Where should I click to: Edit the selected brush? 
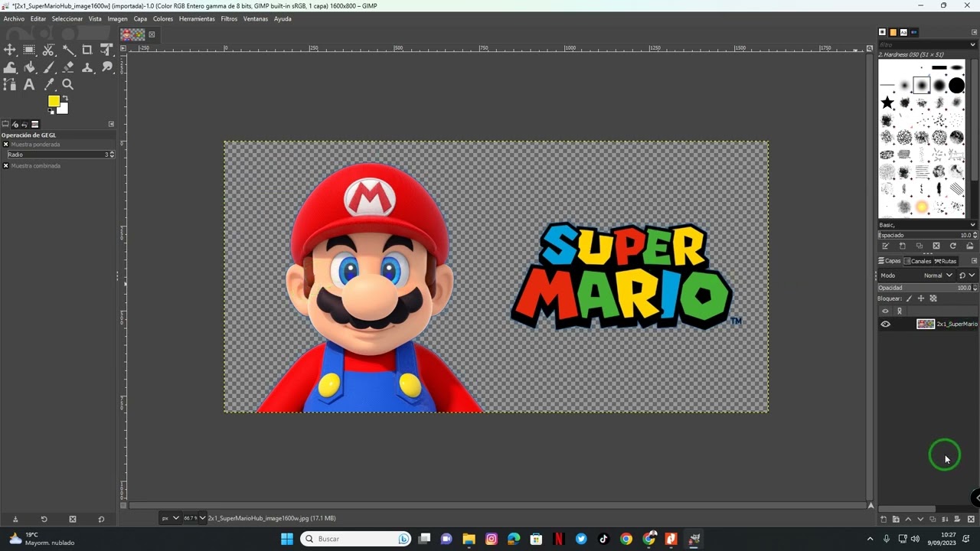pyautogui.click(x=885, y=246)
